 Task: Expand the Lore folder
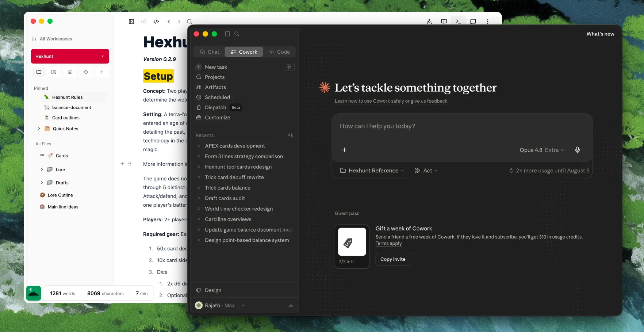point(42,169)
